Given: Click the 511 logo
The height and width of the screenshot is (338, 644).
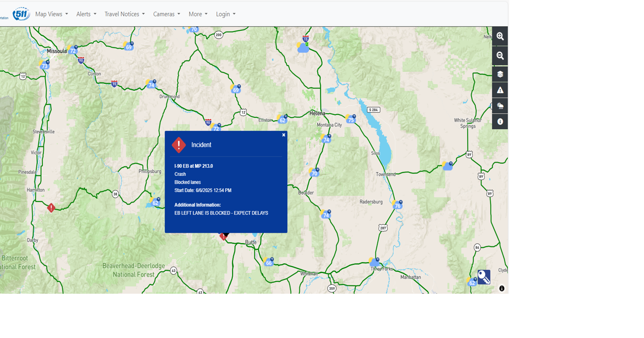Looking at the screenshot, I should coord(21,14).
